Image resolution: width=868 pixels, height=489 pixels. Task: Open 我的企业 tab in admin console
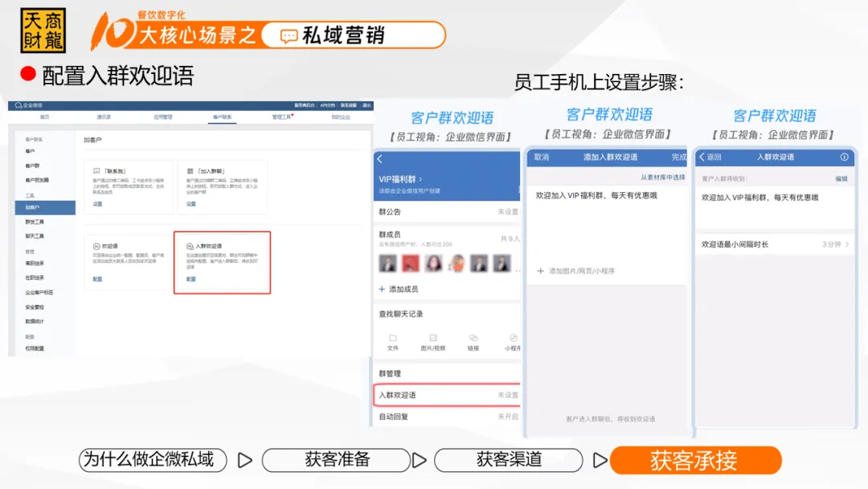341,117
